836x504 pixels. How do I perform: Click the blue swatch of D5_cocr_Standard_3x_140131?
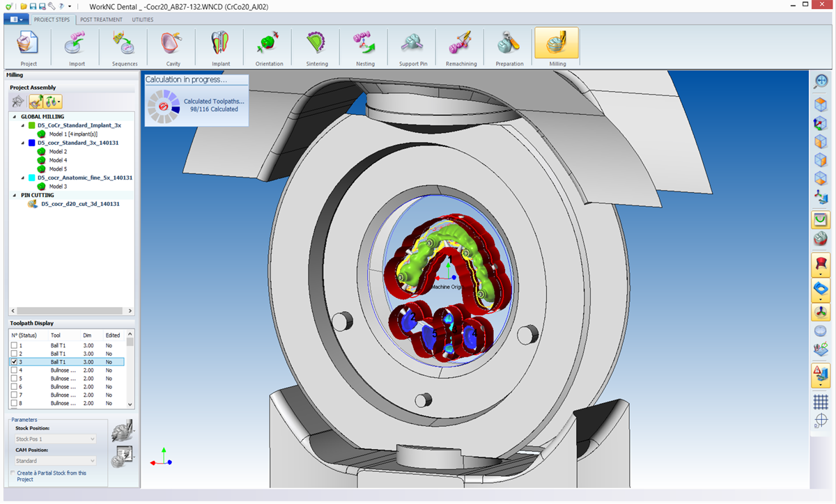pos(32,143)
